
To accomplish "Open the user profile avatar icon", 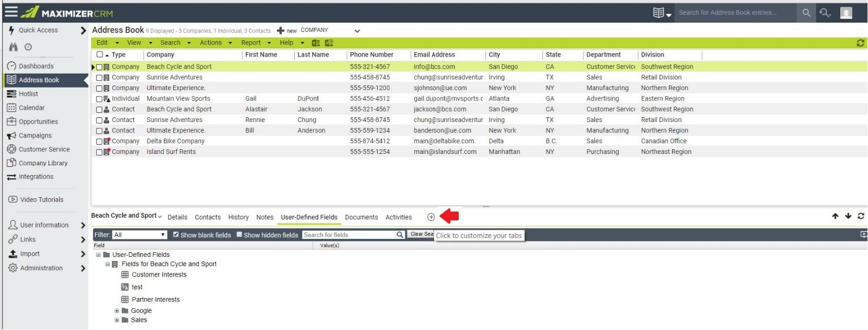I will pyautogui.click(x=846, y=13).
